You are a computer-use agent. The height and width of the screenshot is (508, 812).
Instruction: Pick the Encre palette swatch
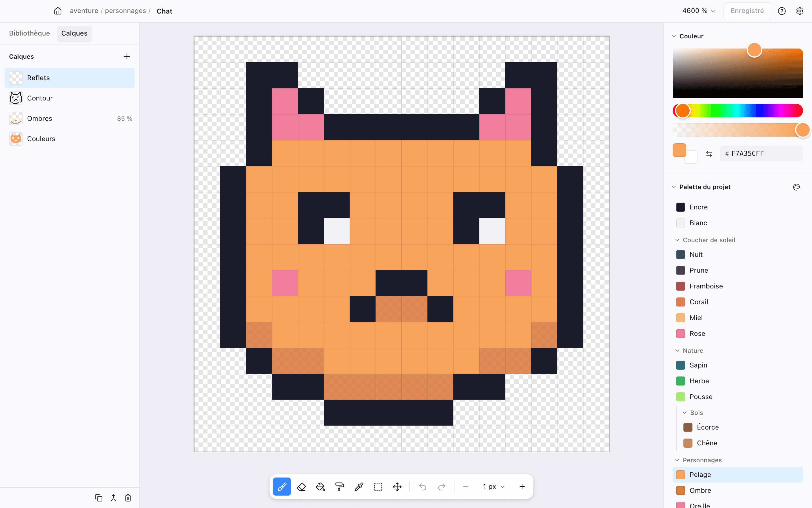coord(680,207)
